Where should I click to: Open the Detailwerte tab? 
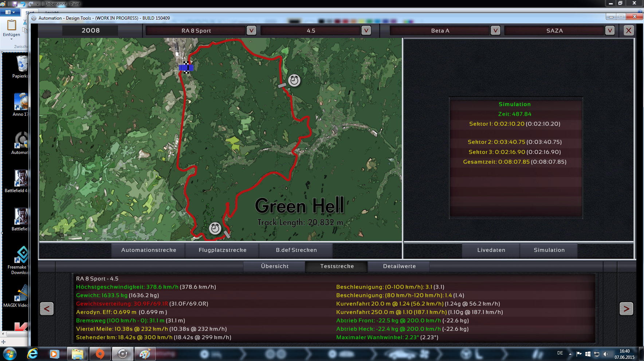click(399, 266)
